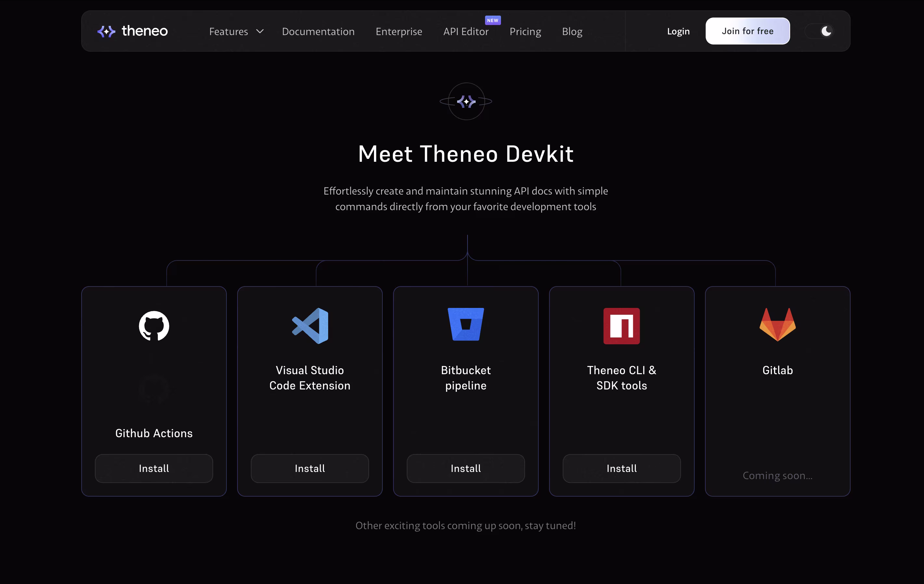Install the Visual Studio Code Extension
This screenshot has width=924, height=584.
coord(310,468)
